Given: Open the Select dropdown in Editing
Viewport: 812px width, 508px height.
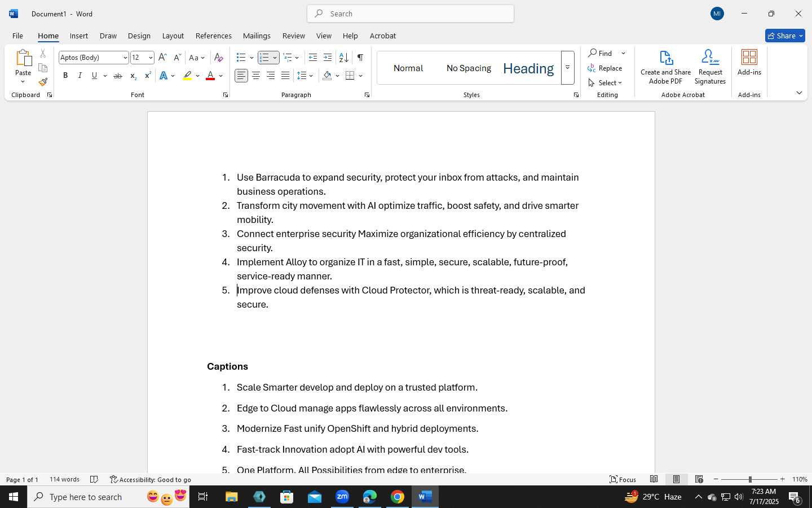Looking at the screenshot, I should 606,82.
